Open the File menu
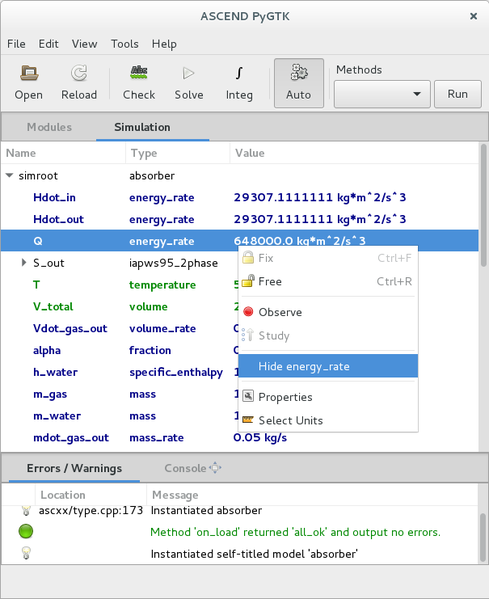The image size is (489, 599). [16, 44]
